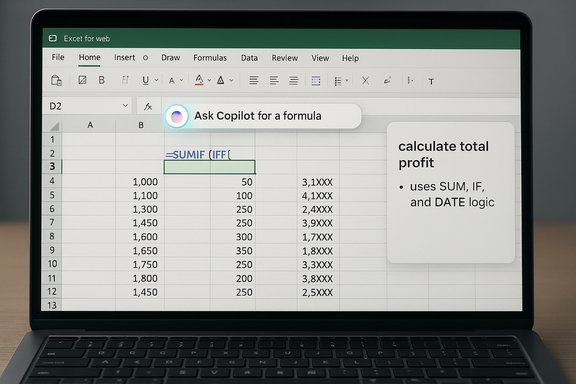Click the cell with value 1,300
Image resolution: width=576 pixels, height=384 pixels.
click(140, 209)
